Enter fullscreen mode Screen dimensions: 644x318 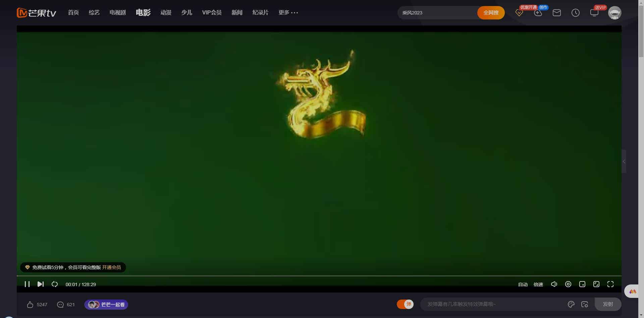(x=610, y=284)
